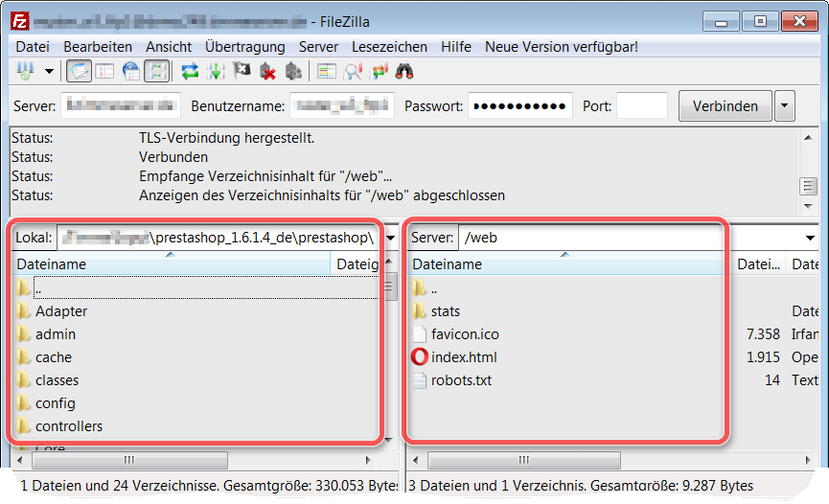Click the remote list horizontal scrollbar thumb
This screenshot has height=504, width=829.
[524, 460]
